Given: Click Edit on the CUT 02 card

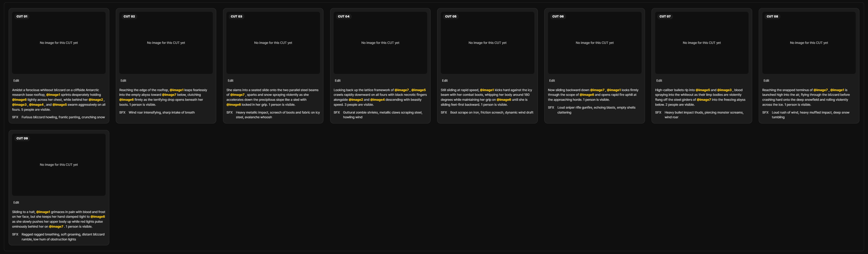Looking at the screenshot, I should (123, 81).
